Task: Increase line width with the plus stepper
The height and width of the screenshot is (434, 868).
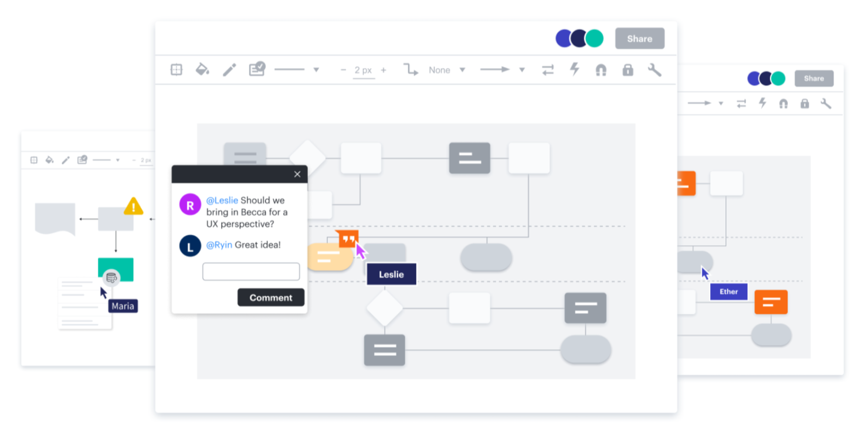Action: coord(383,70)
